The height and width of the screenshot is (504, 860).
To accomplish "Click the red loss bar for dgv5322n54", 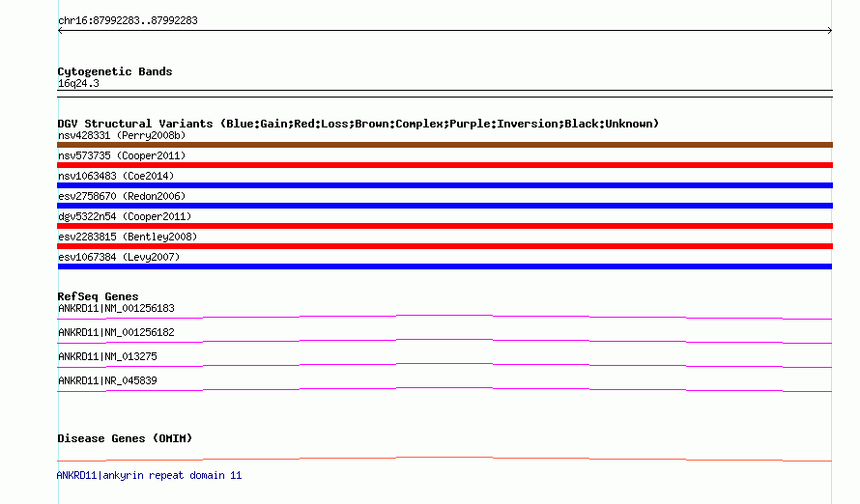I will [444, 226].
